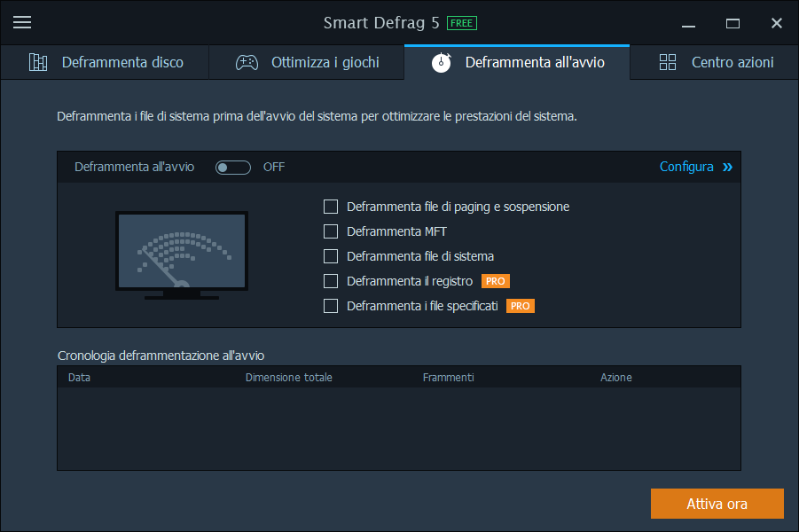Screen dimensions: 799x532
Task: Open the Configura settings link
Action: (686, 168)
